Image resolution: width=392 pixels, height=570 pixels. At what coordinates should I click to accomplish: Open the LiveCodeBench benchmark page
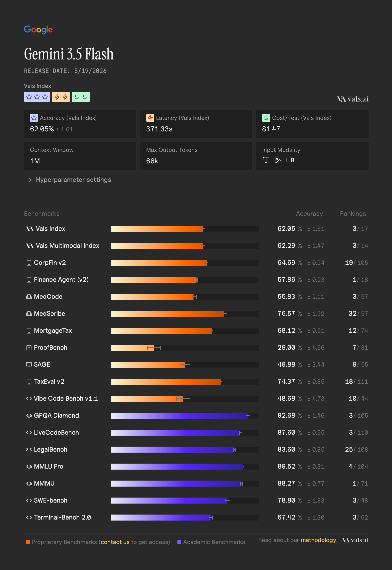56,433
